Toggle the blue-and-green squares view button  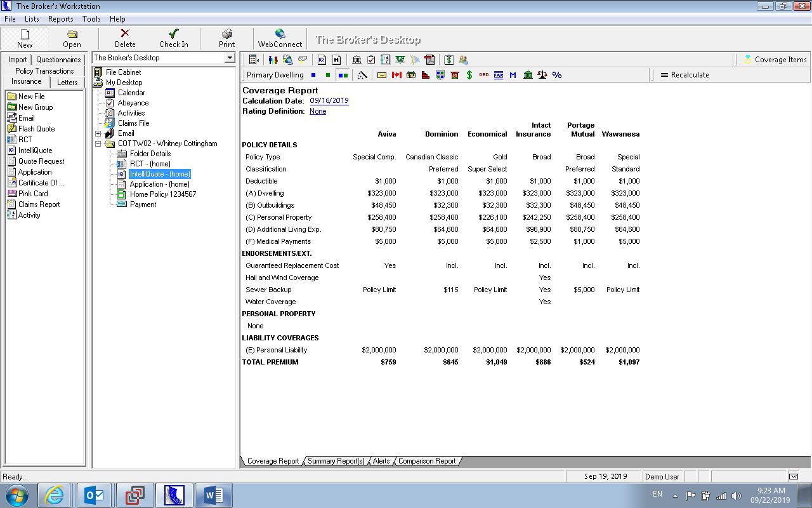point(343,75)
